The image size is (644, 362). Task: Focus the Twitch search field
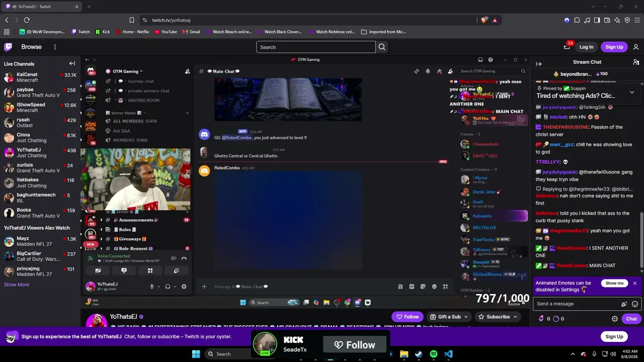click(x=316, y=47)
